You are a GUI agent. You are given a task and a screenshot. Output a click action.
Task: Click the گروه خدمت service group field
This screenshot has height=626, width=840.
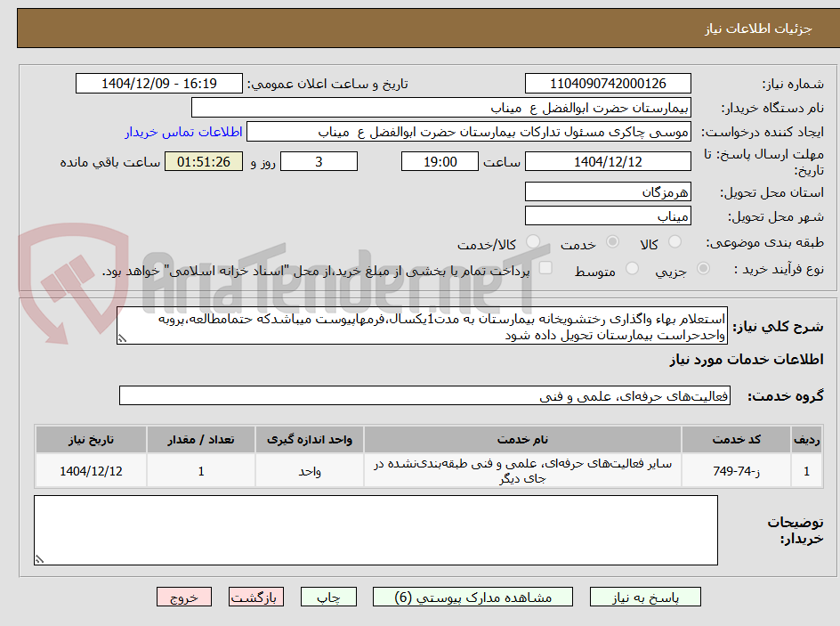coord(424,395)
